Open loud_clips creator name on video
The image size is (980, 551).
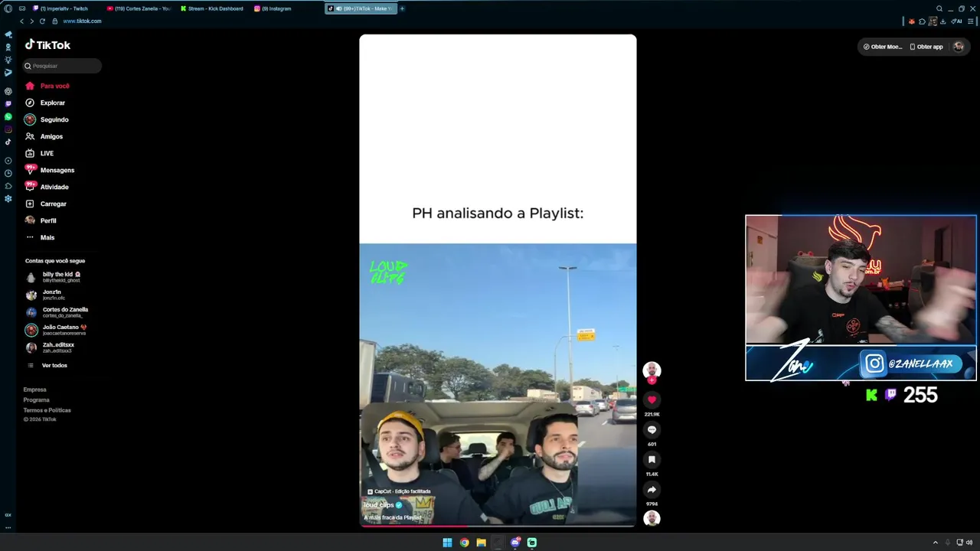click(x=378, y=505)
